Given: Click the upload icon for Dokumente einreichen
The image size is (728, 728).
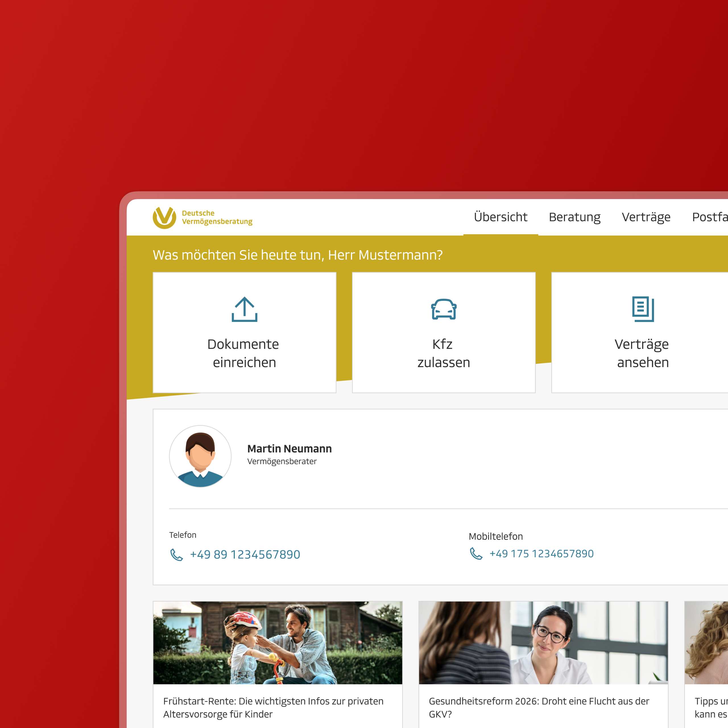Looking at the screenshot, I should coord(245,309).
